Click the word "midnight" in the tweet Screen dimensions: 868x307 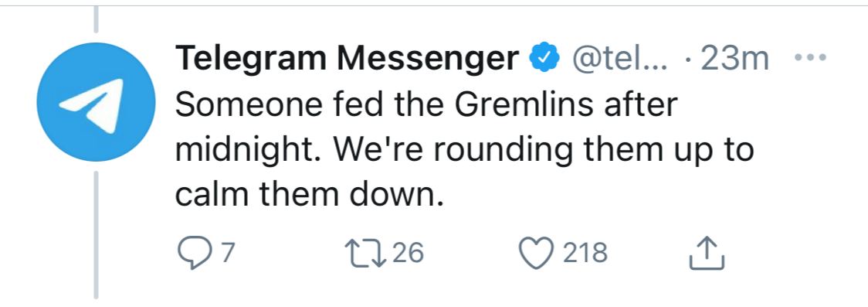tap(243, 151)
